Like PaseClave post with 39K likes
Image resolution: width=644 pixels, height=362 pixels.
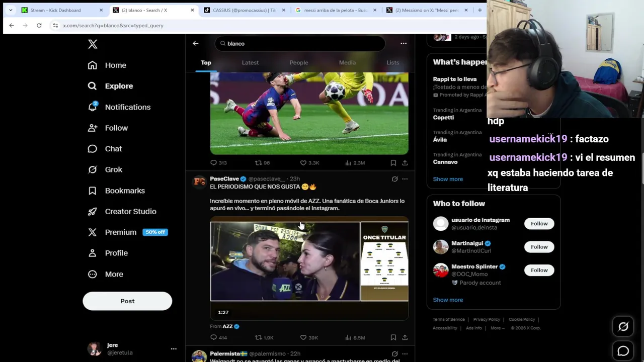pyautogui.click(x=309, y=338)
